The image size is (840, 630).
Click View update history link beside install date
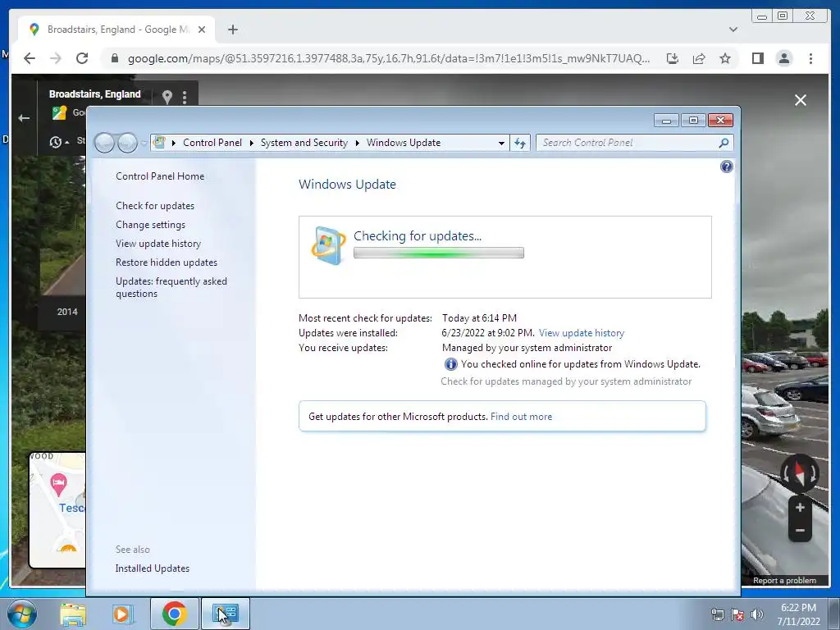pos(582,333)
